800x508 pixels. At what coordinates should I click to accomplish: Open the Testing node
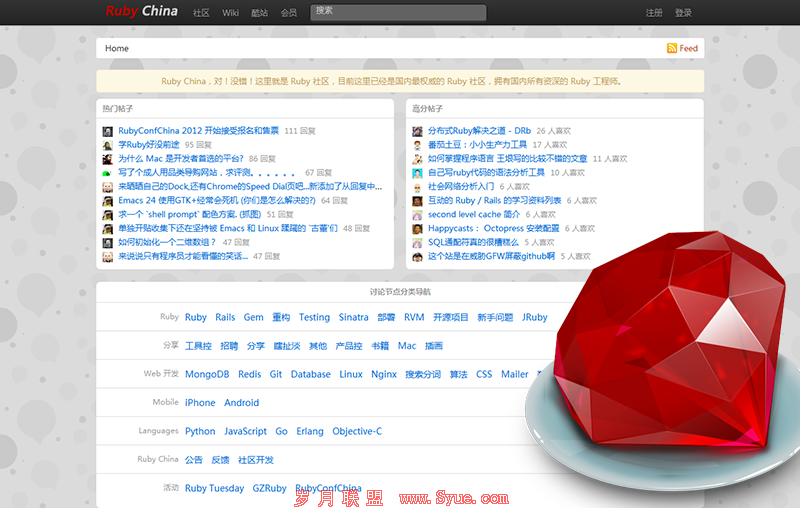click(314, 317)
